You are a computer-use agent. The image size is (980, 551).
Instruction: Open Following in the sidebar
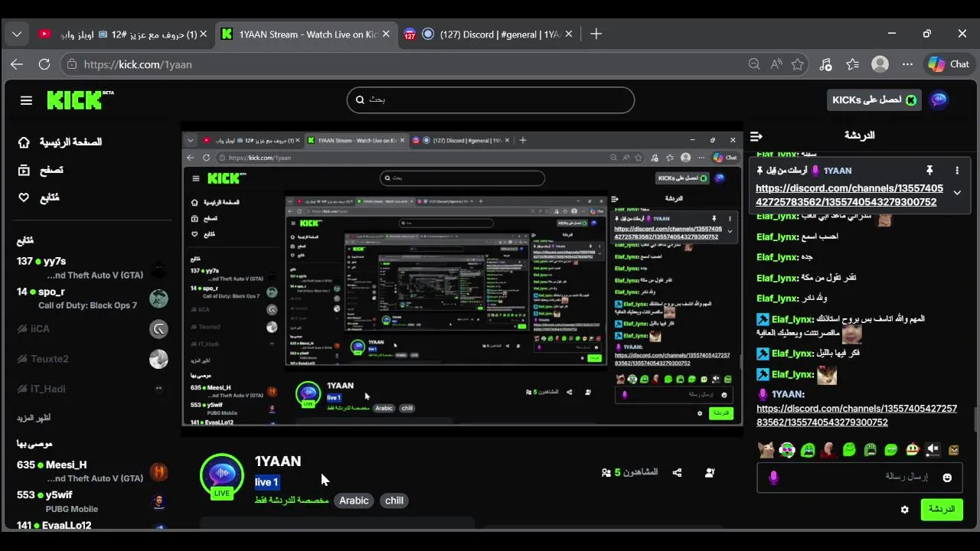(38, 197)
